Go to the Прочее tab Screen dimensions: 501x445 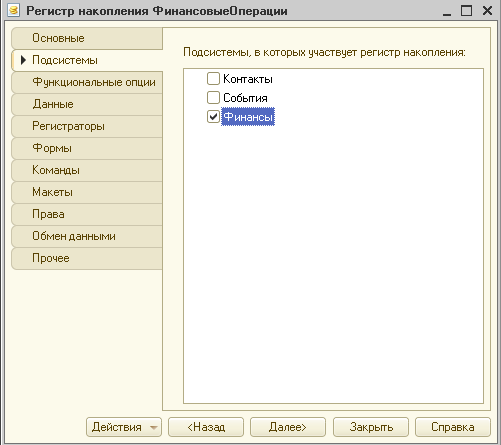point(87,258)
